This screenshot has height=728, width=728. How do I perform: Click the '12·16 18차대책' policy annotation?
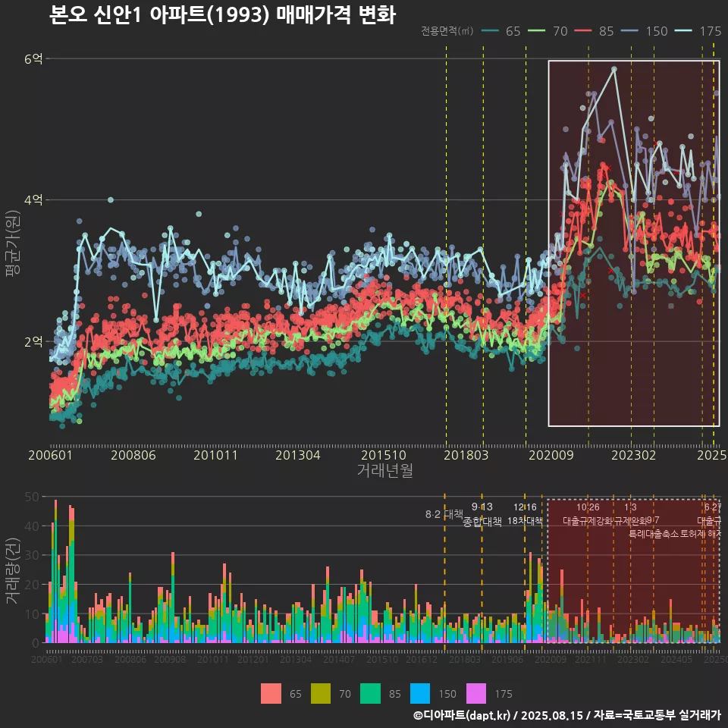tap(525, 514)
